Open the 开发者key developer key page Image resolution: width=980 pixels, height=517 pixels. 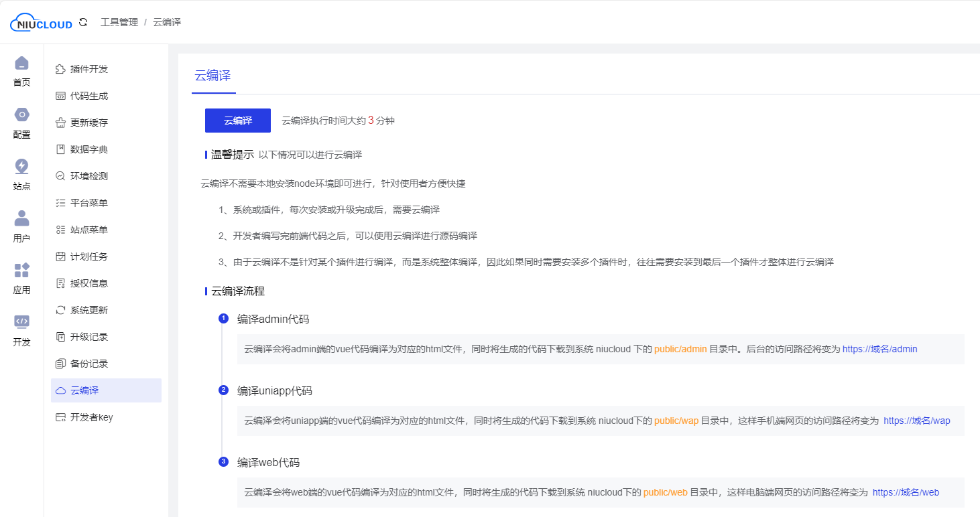click(89, 417)
